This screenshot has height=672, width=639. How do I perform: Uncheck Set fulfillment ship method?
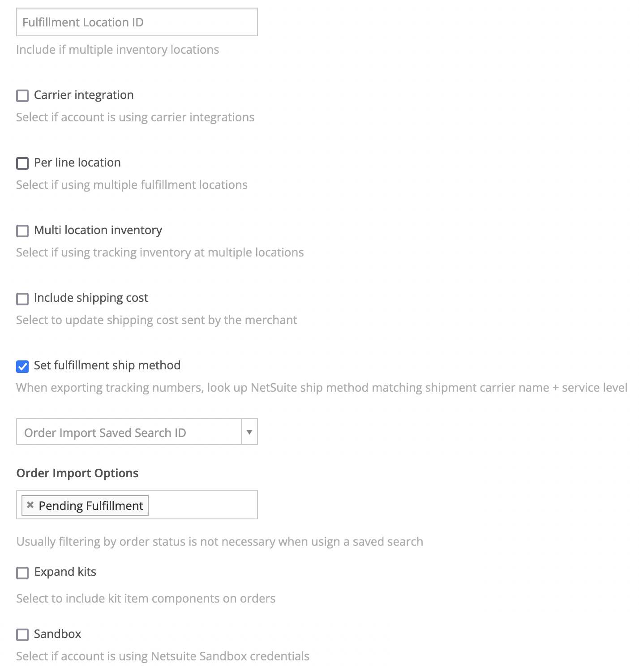tap(22, 367)
